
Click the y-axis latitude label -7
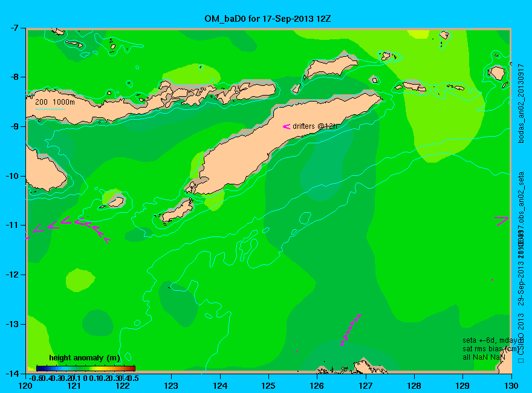pos(15,28)
